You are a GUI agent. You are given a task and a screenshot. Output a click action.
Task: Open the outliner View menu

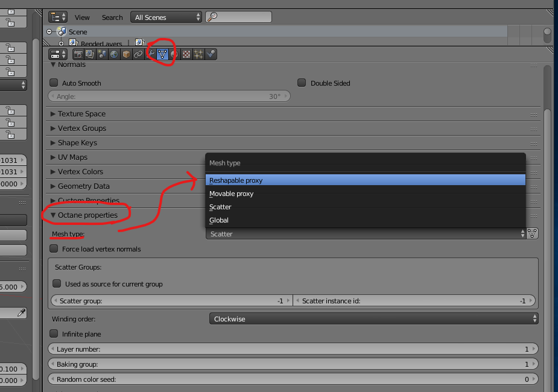82,17
